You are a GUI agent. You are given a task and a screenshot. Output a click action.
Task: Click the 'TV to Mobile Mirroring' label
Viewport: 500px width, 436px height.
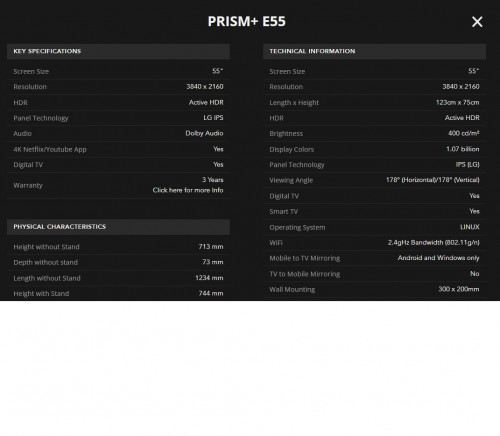(x=305, y=274)
